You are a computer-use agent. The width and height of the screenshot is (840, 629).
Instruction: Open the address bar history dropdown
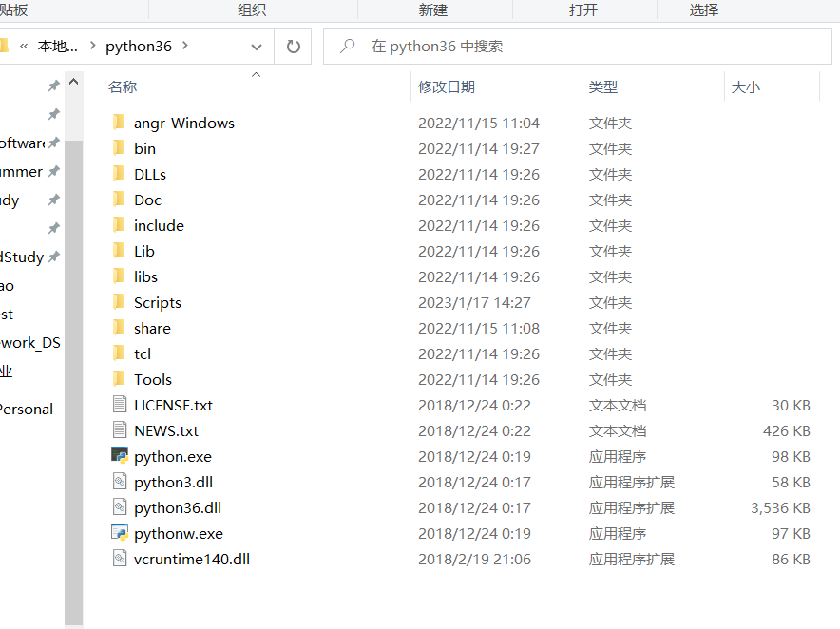(x=256, y=47)
